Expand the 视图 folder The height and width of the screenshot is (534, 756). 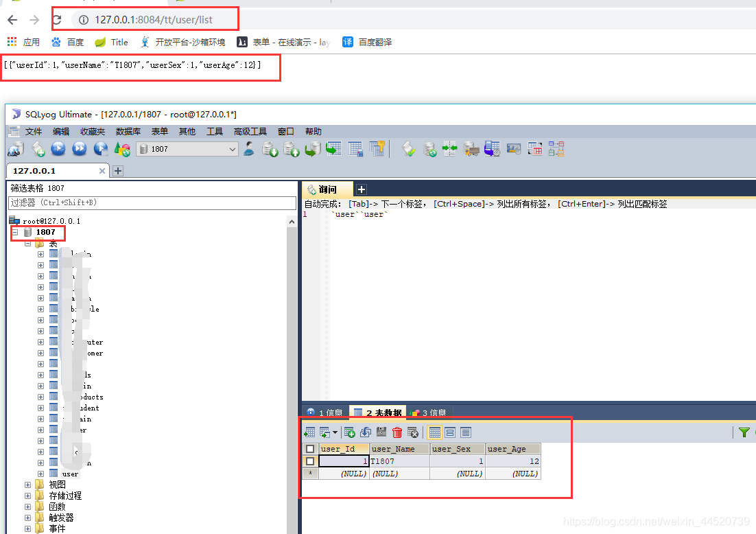[27, 485]
